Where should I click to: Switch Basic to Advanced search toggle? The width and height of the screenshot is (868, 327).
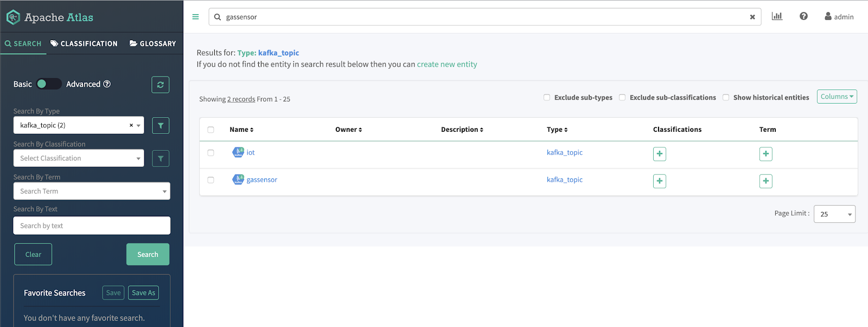point(49,84)
